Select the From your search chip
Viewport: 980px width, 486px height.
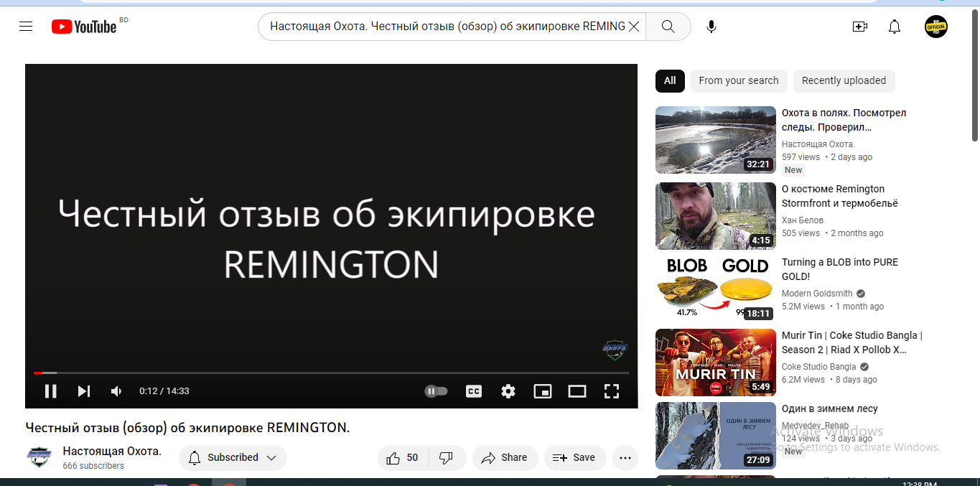point(739,80)
